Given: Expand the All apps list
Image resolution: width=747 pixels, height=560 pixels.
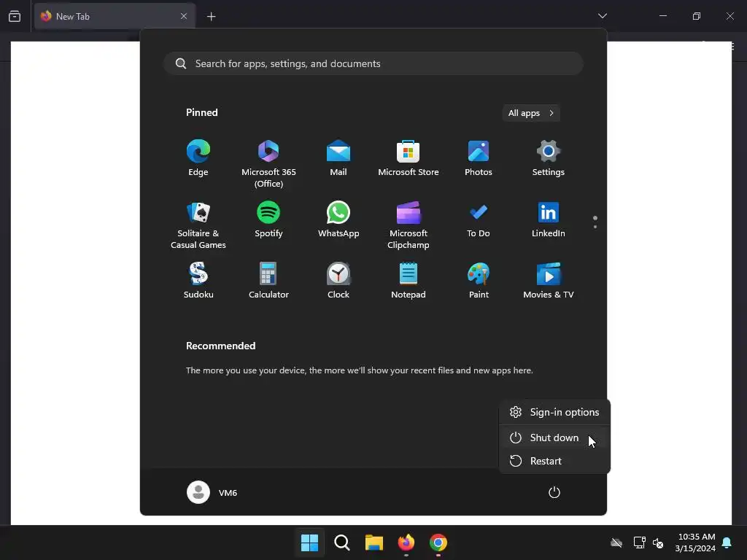Looking at the screenshot, I should tap(531, 113).
